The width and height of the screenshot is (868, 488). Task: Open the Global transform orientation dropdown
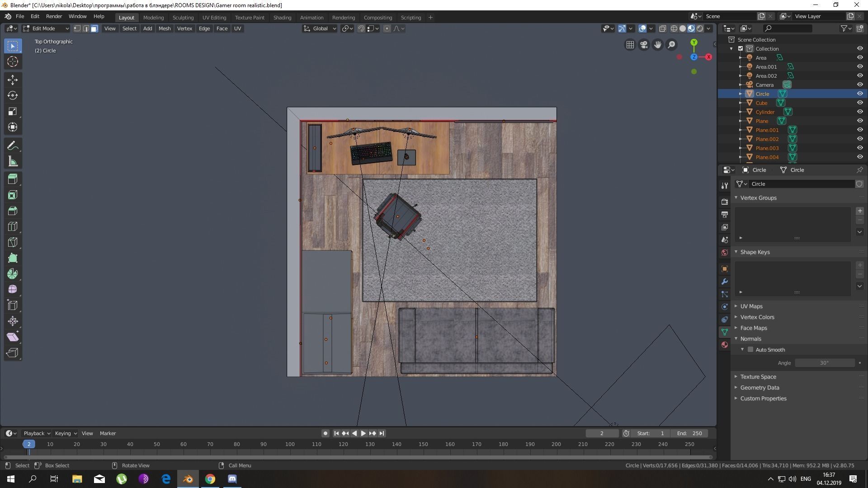[x=320, y=28]
